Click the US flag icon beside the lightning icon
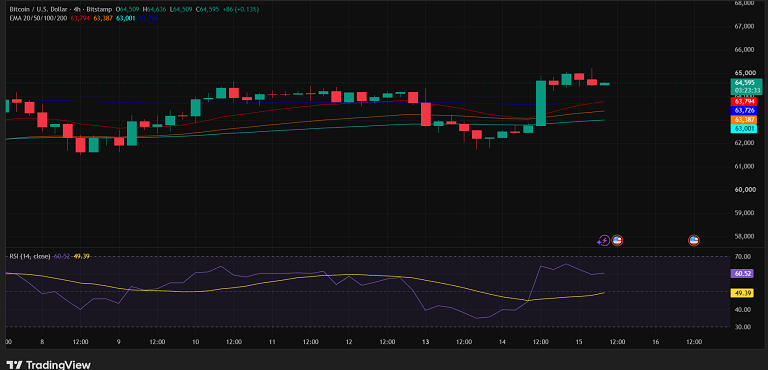 coord(617,240)
